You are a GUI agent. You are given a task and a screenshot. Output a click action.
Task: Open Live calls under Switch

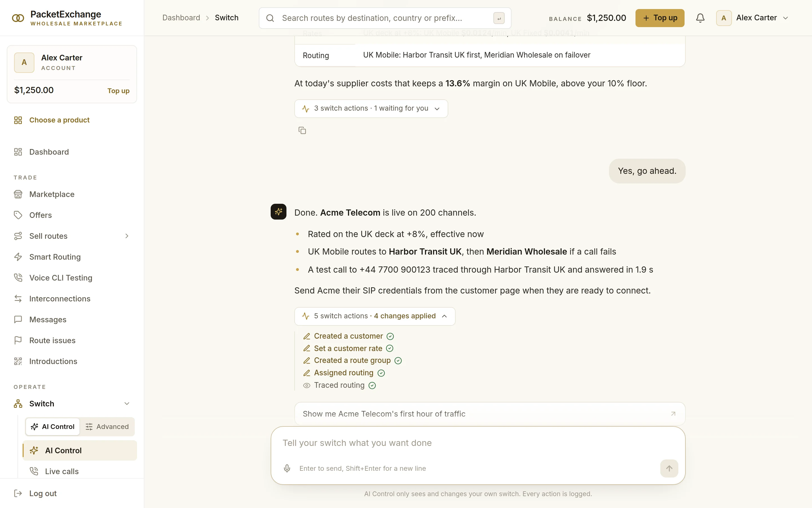(x=80, y=471)
